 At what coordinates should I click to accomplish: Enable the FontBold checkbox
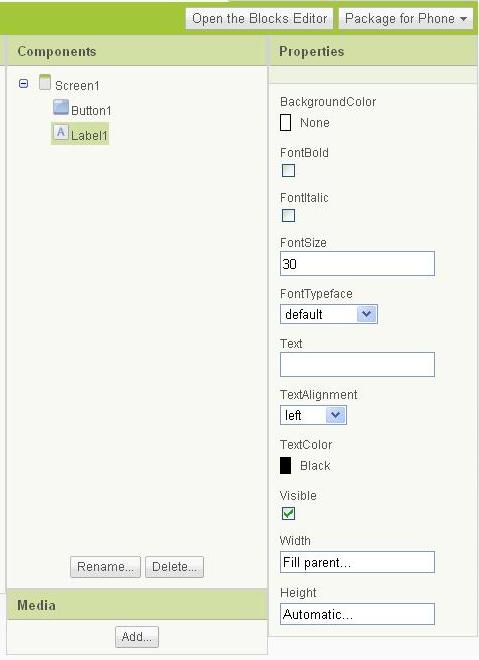tap(288, 170)
